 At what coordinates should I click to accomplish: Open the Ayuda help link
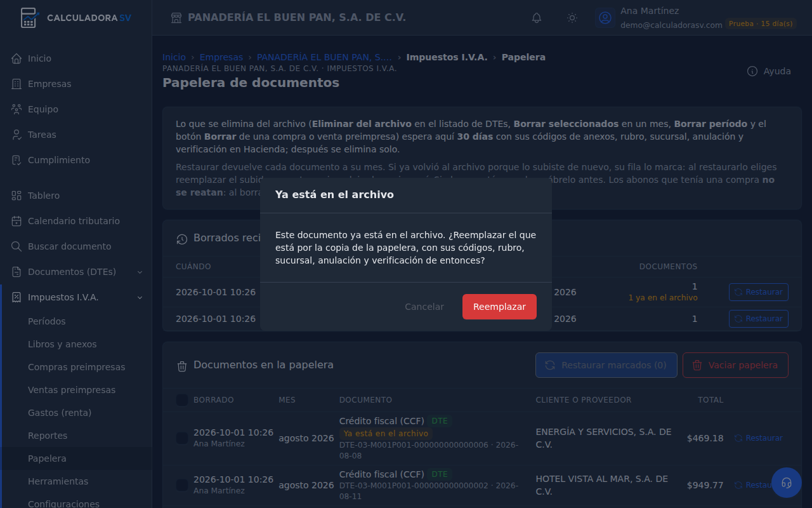pyautogui.click(x=769, y=71)
